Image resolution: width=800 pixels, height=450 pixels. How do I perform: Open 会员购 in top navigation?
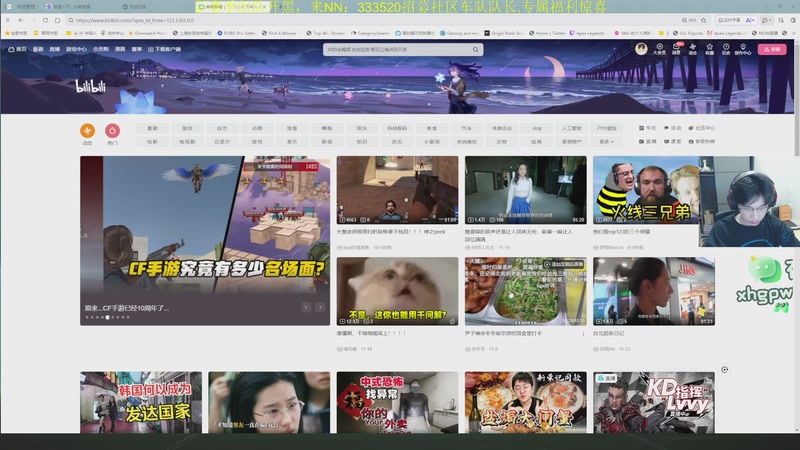coord(101,49)
